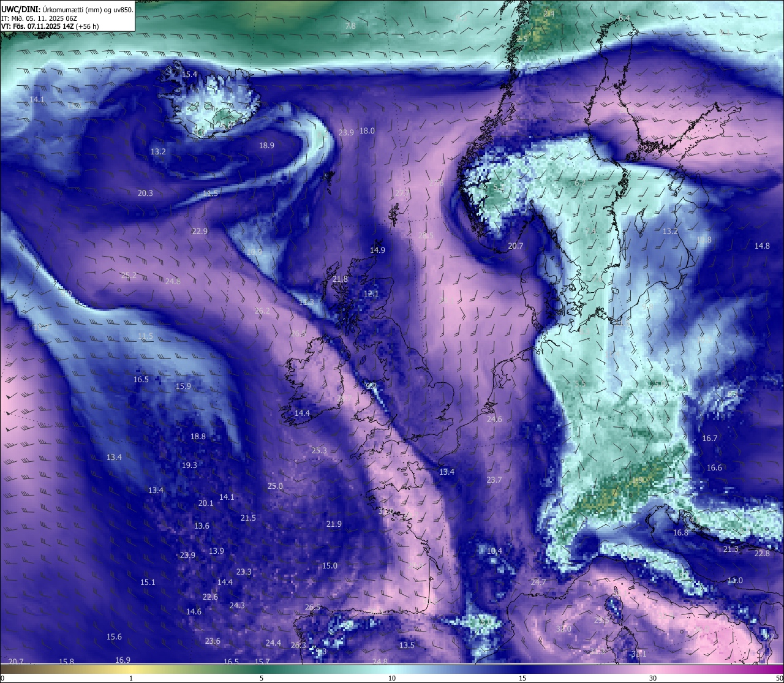The width and height of the screenshot is (784, 683).
Task: Click the 25.0 value southwest of Ireland
Action: (x=275, y=486)
